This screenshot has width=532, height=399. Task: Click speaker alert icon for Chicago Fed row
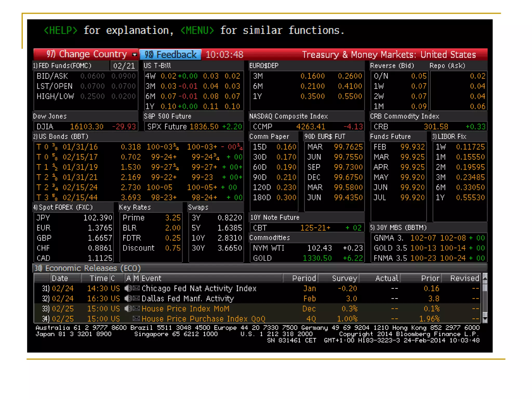tap(128, 288)
